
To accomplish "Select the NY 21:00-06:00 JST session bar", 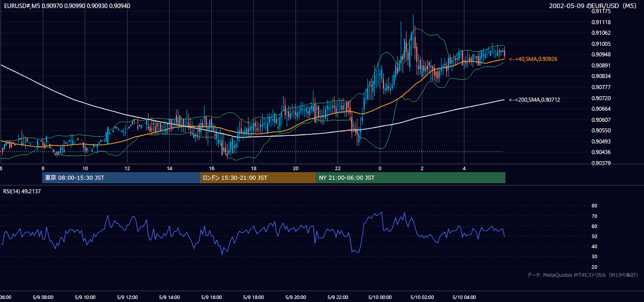I will (x=411, y=178).
